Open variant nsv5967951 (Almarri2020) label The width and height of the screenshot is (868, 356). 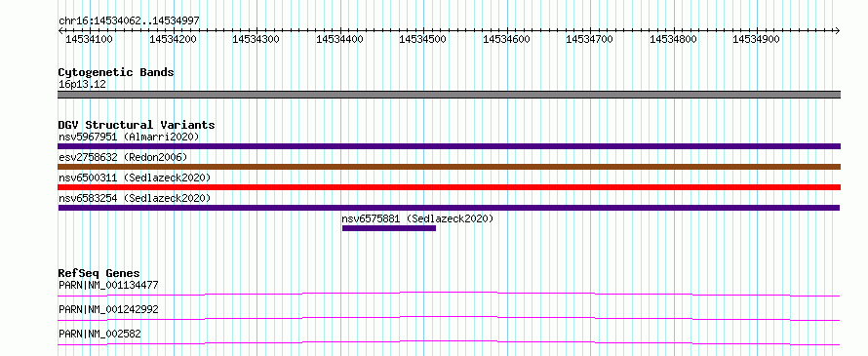129,137
